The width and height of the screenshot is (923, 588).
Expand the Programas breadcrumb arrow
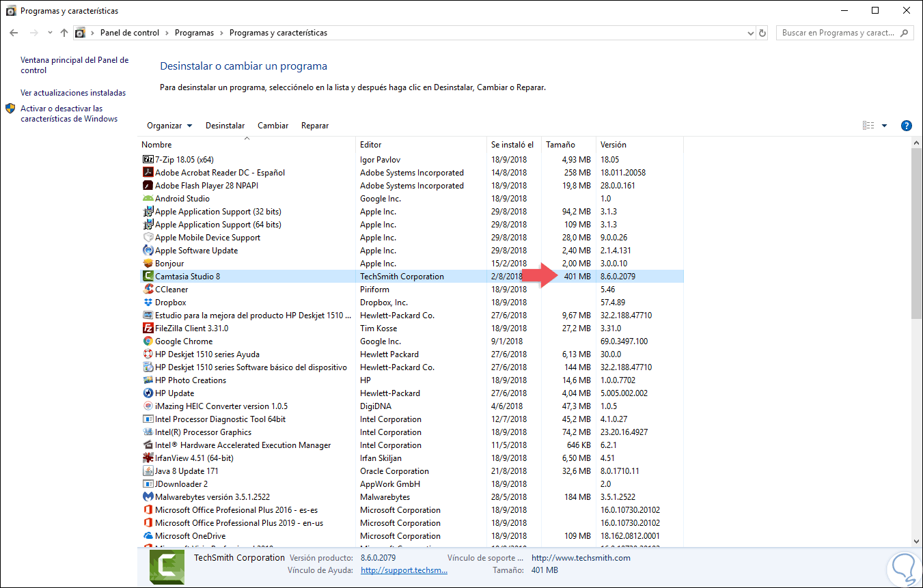pyautogui.click(x=221, y=33)
